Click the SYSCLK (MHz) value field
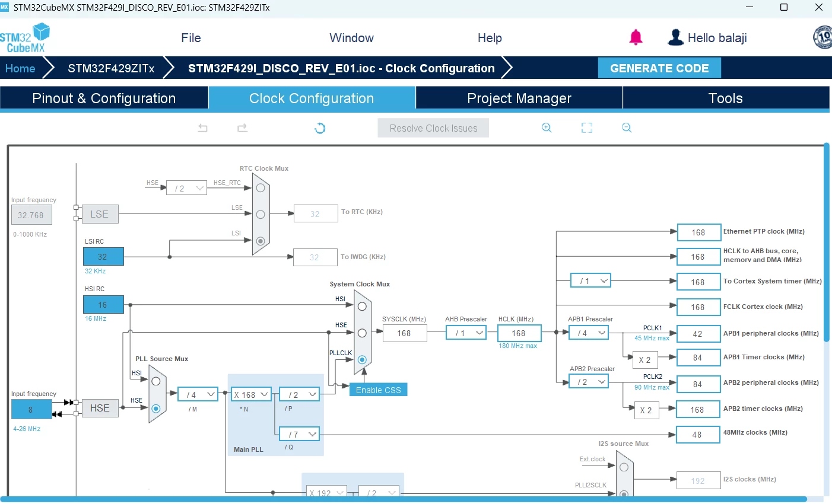The height and width of the screenshot is (504, 832). point(404,333)
